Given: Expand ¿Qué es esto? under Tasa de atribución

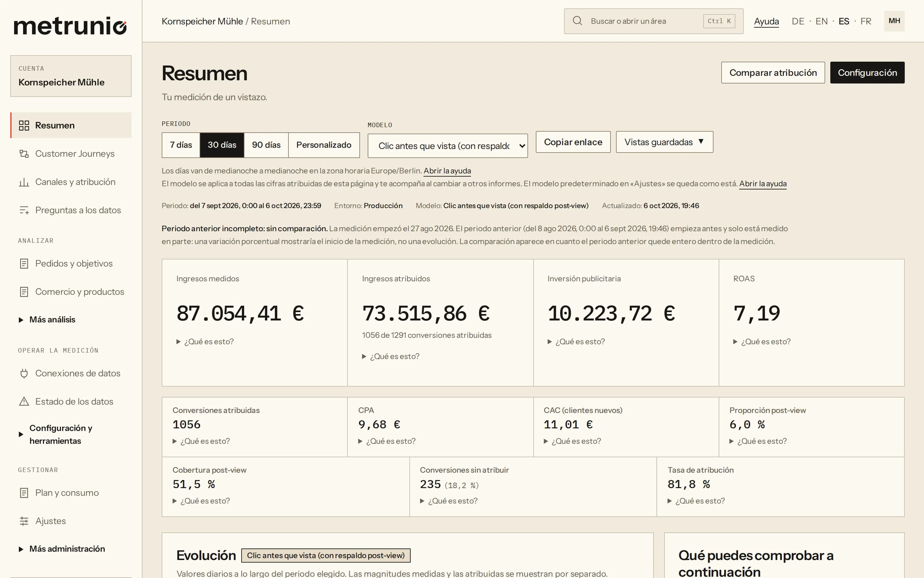Looking at the screenshot, I should click(x=696, y=501).
